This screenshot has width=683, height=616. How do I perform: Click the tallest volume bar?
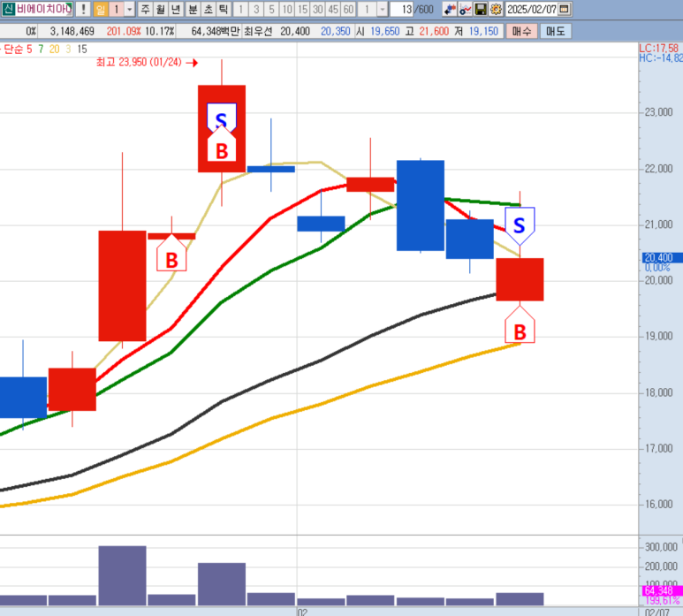click(x=123, y=575)
